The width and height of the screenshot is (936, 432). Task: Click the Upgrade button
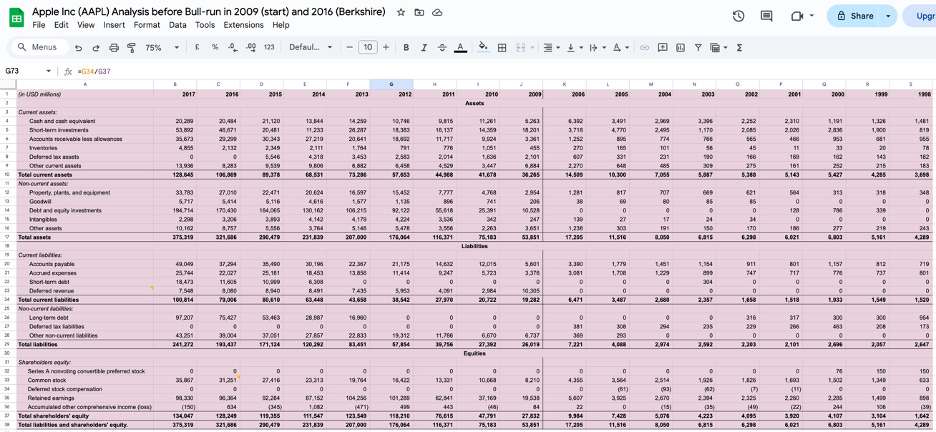click(x=919, y=16)
